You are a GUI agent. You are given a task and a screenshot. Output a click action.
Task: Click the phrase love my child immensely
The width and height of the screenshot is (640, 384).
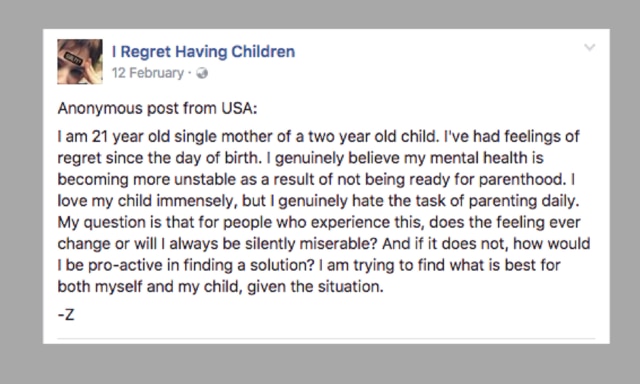pos(146,201)
